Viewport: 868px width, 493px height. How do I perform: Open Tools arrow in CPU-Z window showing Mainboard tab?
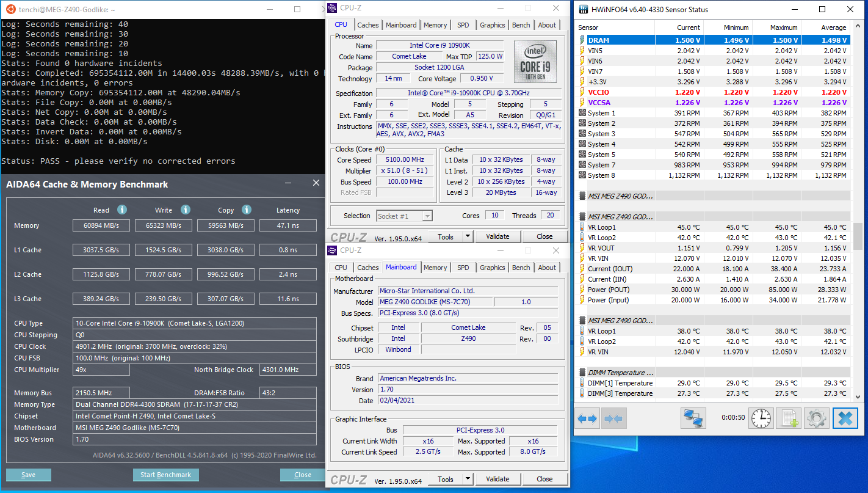468,479
